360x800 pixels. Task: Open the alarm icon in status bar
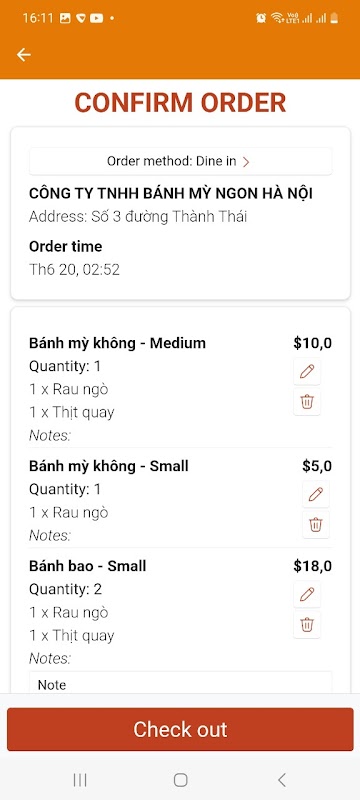pyautogui.click(x=261, y=18)
